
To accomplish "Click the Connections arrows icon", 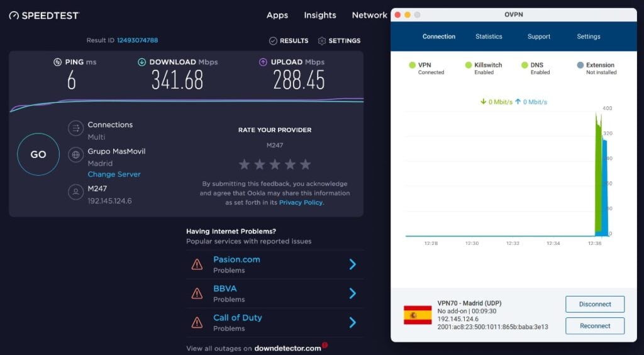I will (x=75, y=128).
